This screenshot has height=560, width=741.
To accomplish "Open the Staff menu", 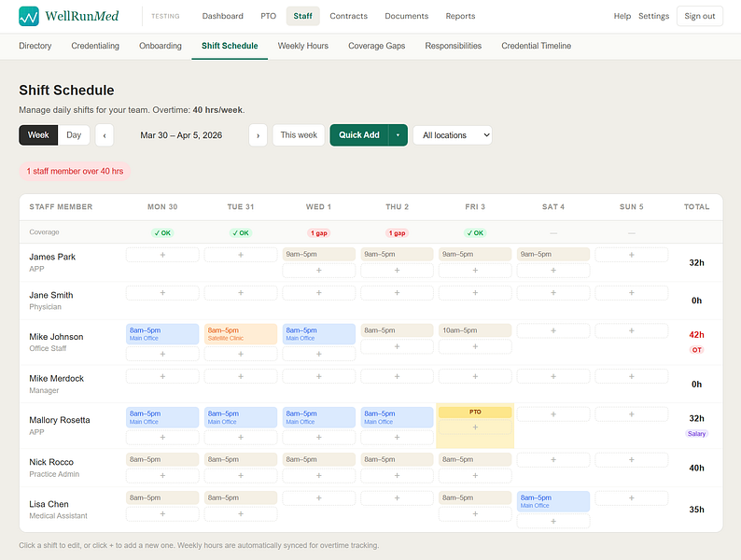I will point(303,16).
